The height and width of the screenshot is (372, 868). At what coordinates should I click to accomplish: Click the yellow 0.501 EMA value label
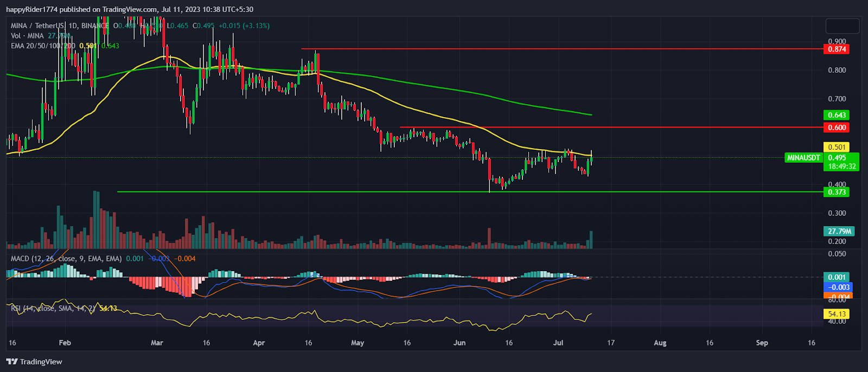(x=837, y=147)
